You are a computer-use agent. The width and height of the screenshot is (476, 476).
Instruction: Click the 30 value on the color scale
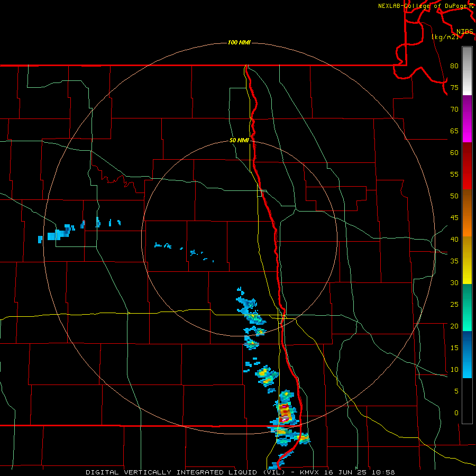pyautogui.click(x=454, y=283)
